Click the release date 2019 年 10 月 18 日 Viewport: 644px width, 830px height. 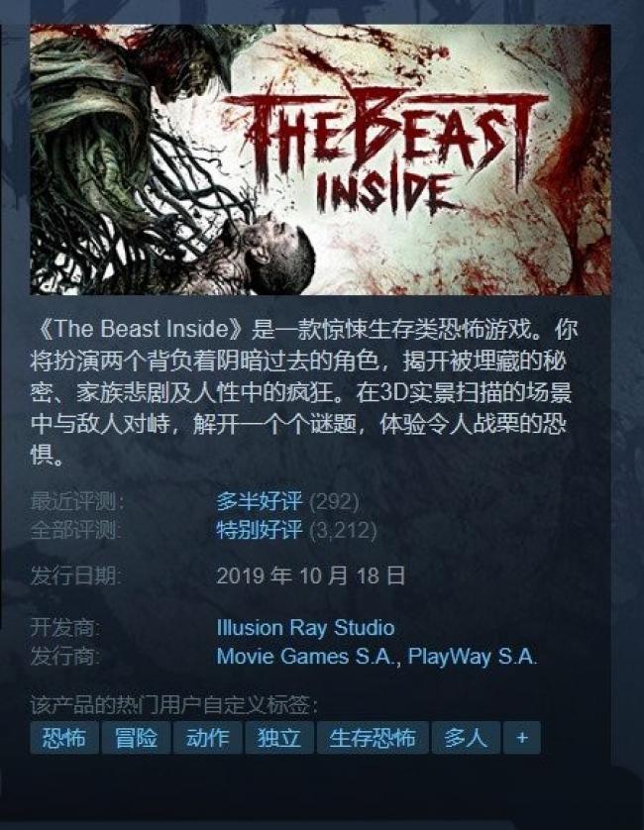coord(311,575)
